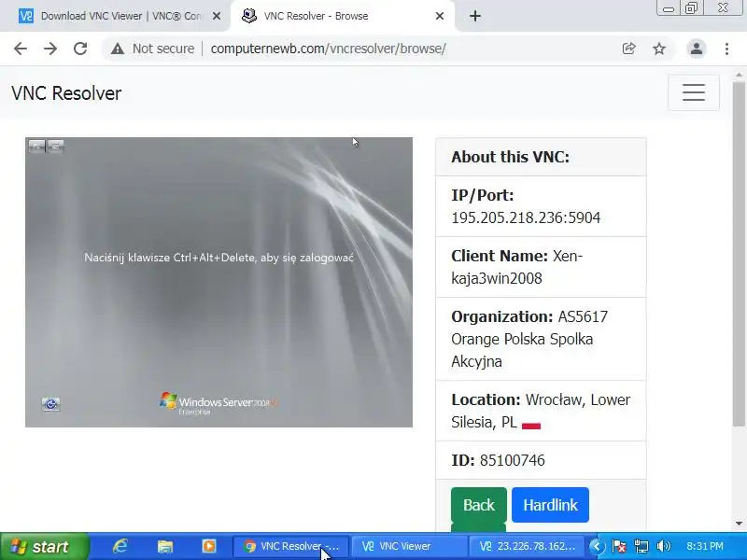
Task: Open the VNC screenshot thumbnail
Action: coord(218,283)
